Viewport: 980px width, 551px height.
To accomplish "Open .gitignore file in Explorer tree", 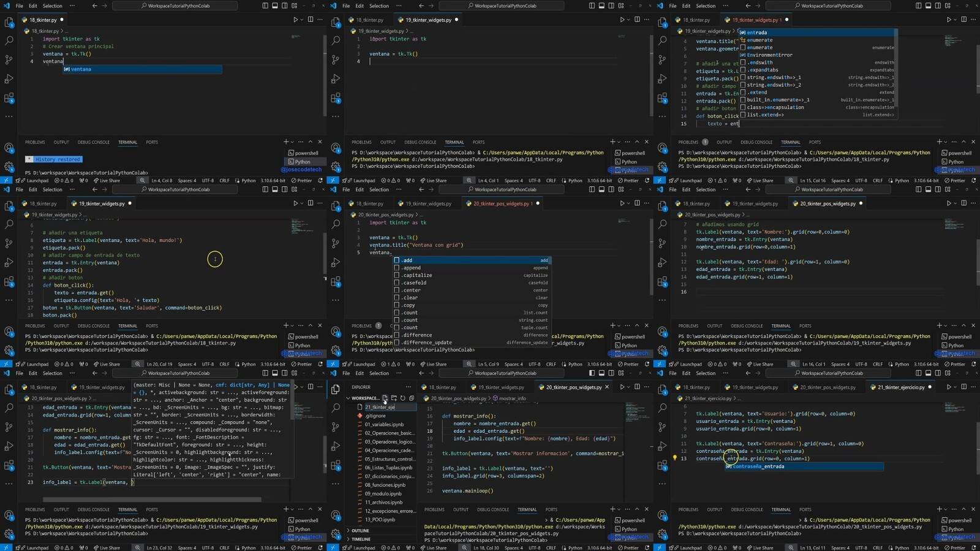I will click(375, 416).
